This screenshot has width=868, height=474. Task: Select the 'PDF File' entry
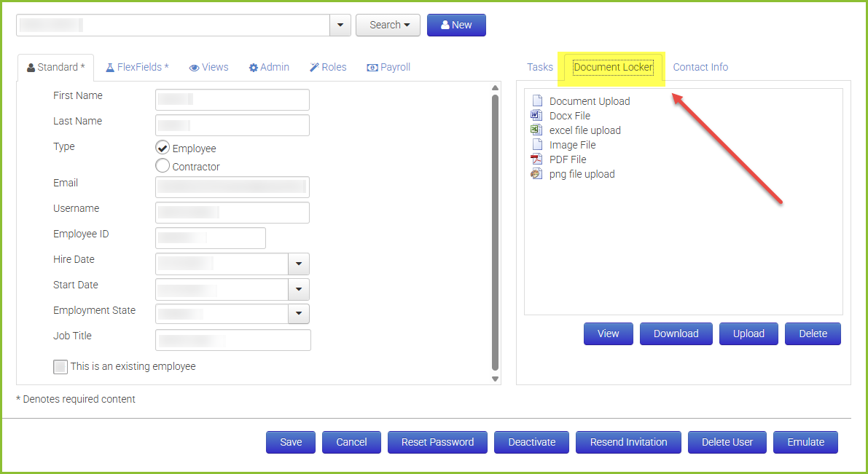click(x=568, y=159)
